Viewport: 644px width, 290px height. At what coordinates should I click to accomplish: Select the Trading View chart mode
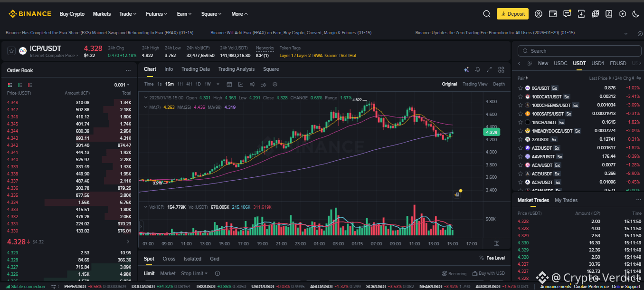tap(475, 84)
